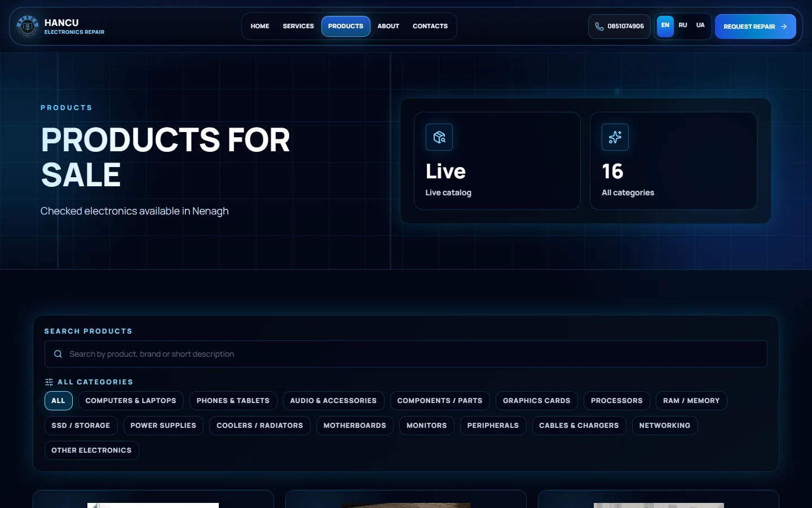This screenshot has width=812, height=508.
Task: Click the 'Products for Sale' heading
Action: tap(165, 157)
